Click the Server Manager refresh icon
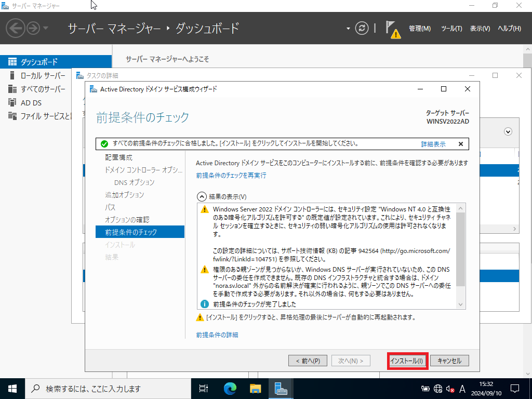The image size is (532, 399). (362, 28)
